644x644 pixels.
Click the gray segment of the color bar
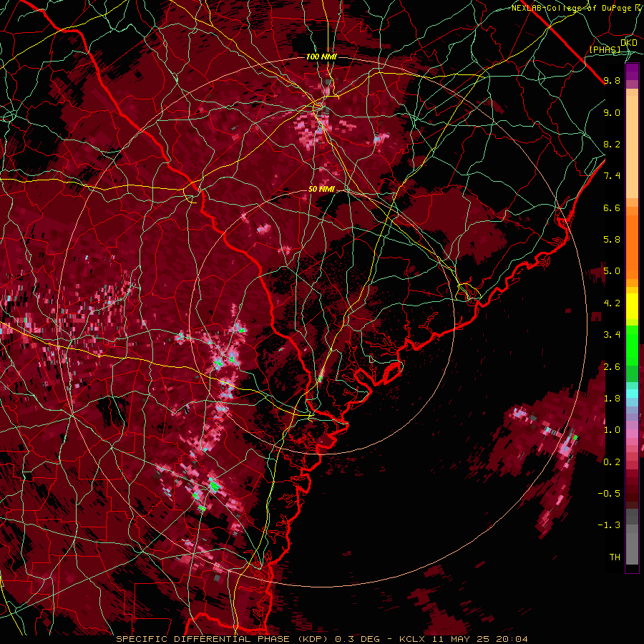pos(632,537)
